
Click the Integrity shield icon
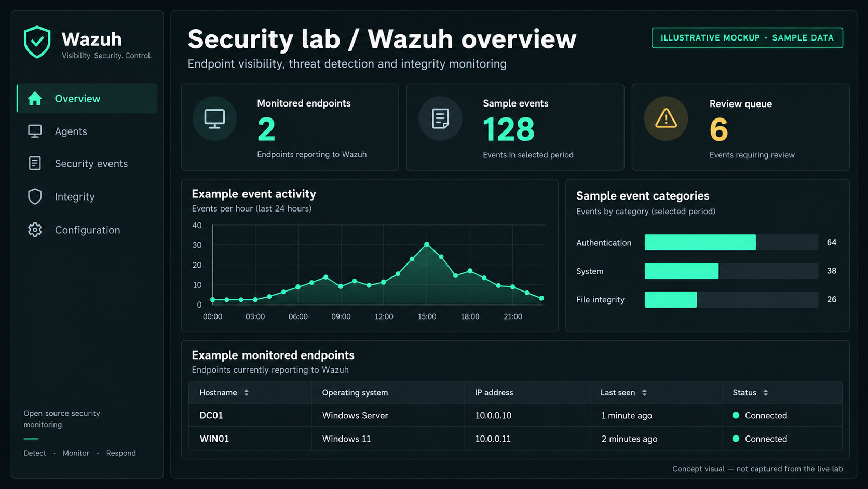pos(35,196)
